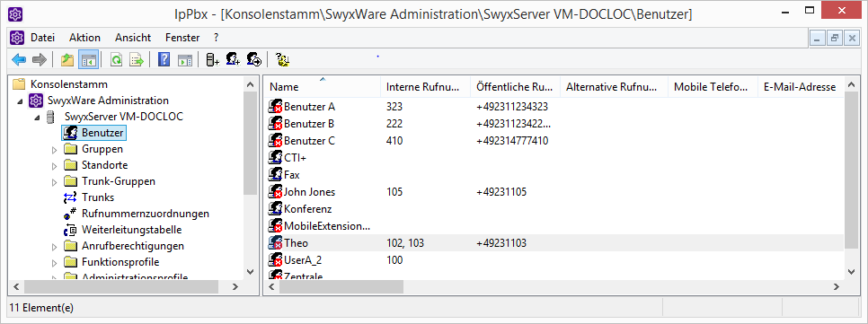This screenshot has height=324, width=868.
Task: Open the Aktion menu
Action: pyautogui.click(x=84, y=38)
